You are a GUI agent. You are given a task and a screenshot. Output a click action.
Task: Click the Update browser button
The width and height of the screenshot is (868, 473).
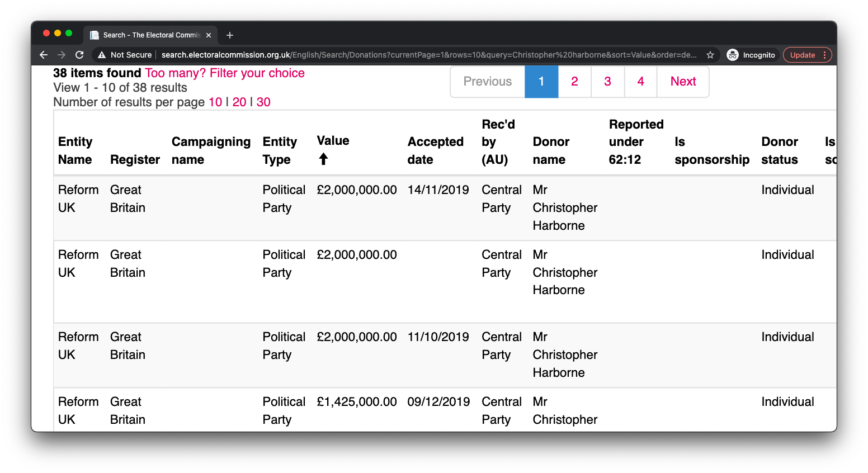pyautogui.click(x=803, y=55)
